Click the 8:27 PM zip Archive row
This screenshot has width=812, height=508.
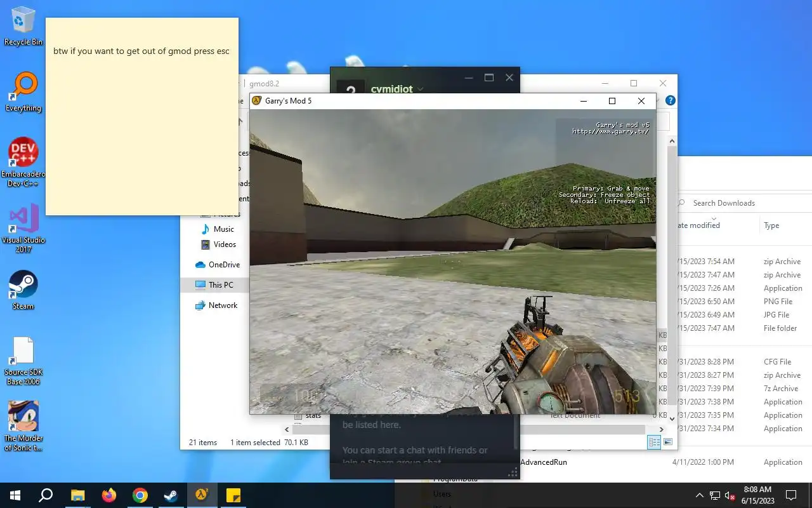(x=742, y=375)
